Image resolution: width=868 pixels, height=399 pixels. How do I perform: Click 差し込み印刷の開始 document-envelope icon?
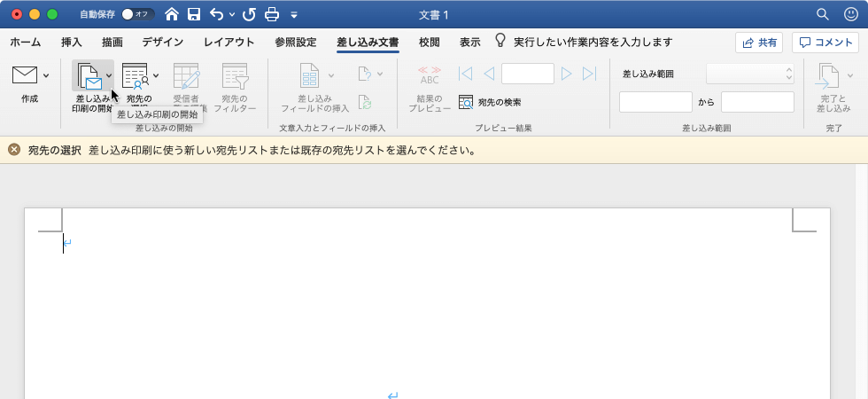(89, 76)
